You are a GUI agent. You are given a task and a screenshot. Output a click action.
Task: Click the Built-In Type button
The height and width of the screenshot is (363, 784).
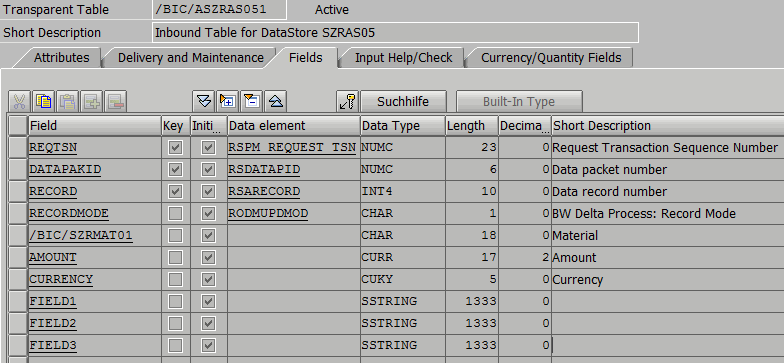pos(519,102)
